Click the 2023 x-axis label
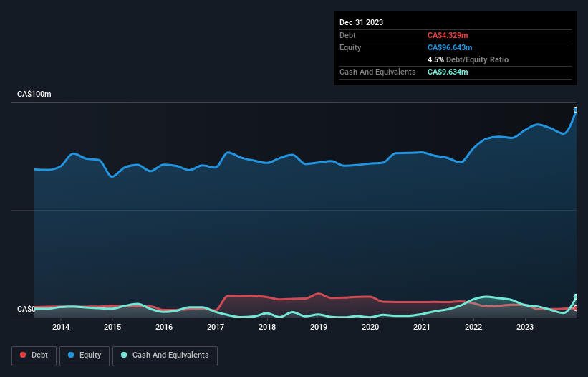The width and height of the screenshot is (588, 377). tap(525, 327)
